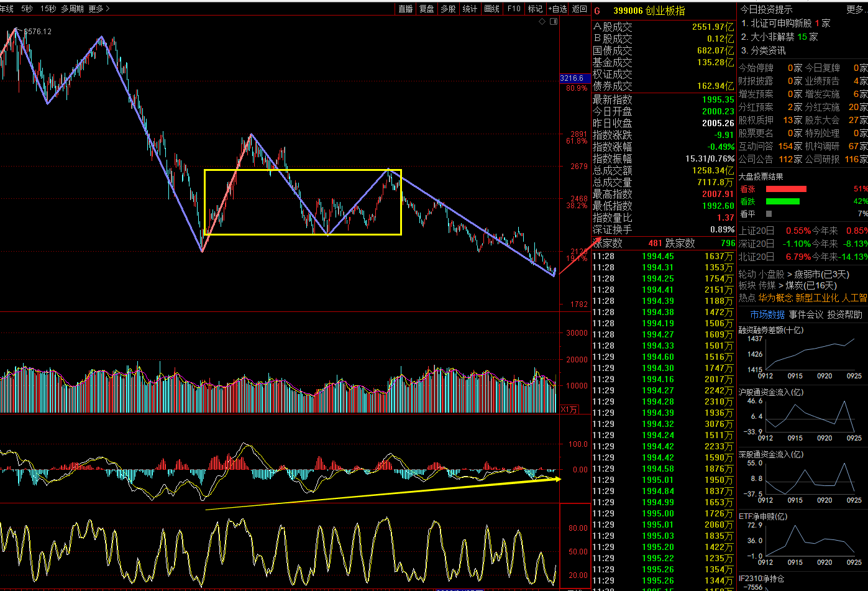Click the red 看涨 vote bar
868x591 pixels.
point(786,189)
